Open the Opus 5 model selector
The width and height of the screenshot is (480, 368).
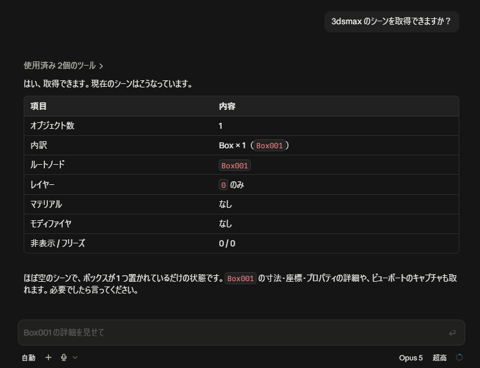pyautogui.click(x=411, y=358)
